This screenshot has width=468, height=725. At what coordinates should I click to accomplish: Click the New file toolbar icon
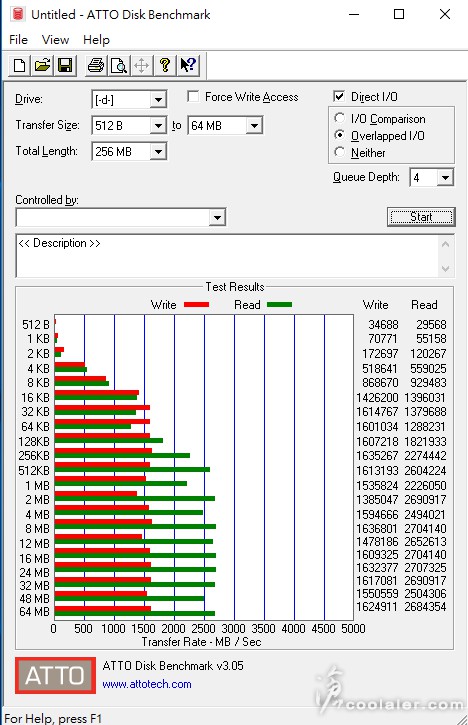pyautogui.click(x=20, y=65)
